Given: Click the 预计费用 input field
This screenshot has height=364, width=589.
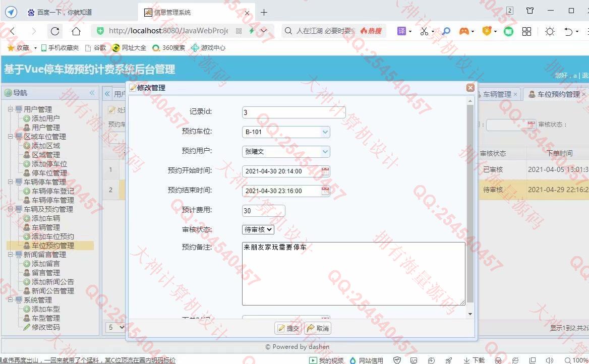Looking at the screenshot, I should coord(263,211).
